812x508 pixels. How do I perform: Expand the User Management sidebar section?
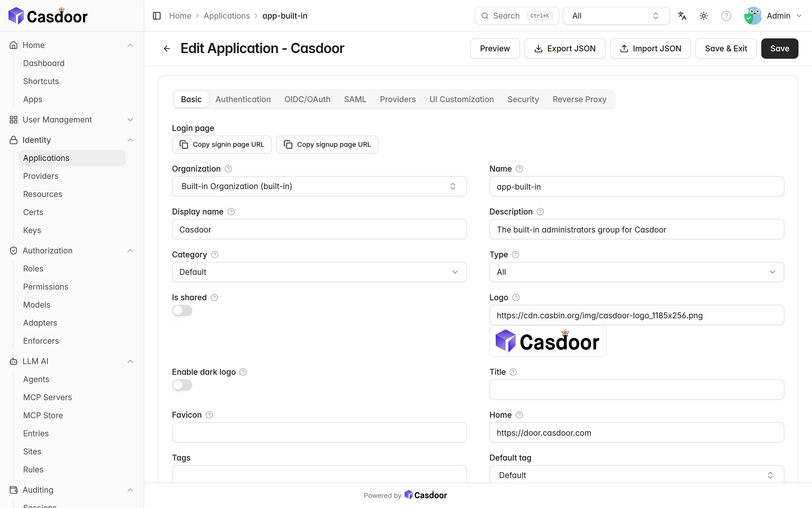tap(72, 120)
